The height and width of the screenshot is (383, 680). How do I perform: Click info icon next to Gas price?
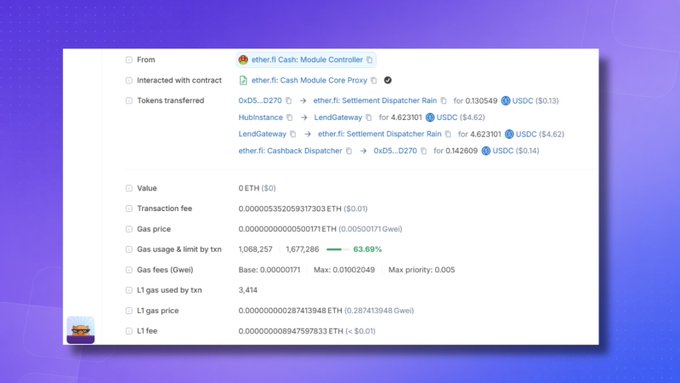pos(129,229)
